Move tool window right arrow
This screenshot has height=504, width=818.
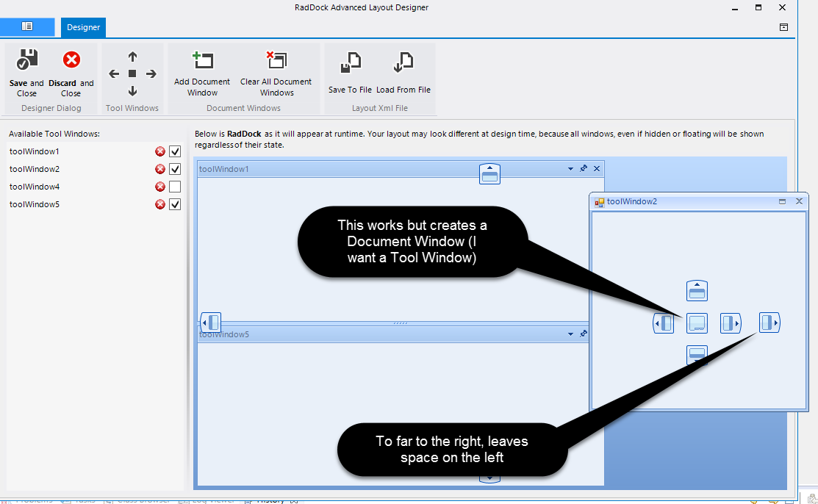coord(151,74)
